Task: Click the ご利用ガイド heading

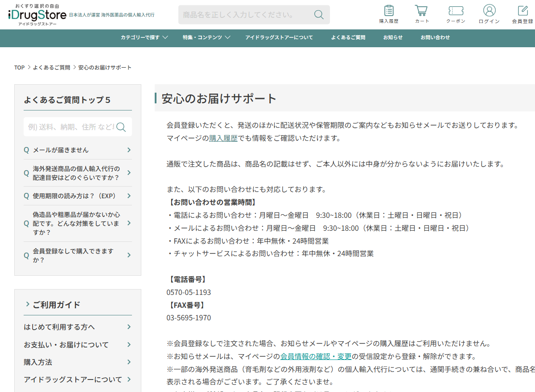Action: pos(56,305)
